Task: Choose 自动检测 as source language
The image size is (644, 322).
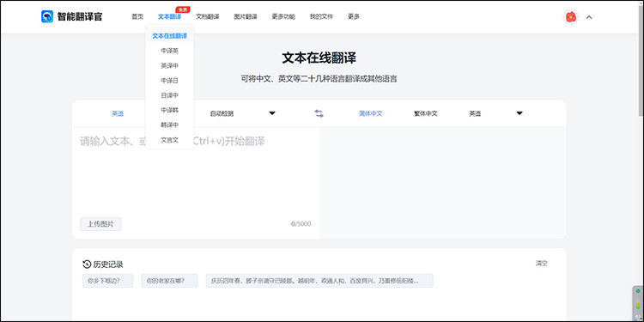Action: tap(222, 113)
